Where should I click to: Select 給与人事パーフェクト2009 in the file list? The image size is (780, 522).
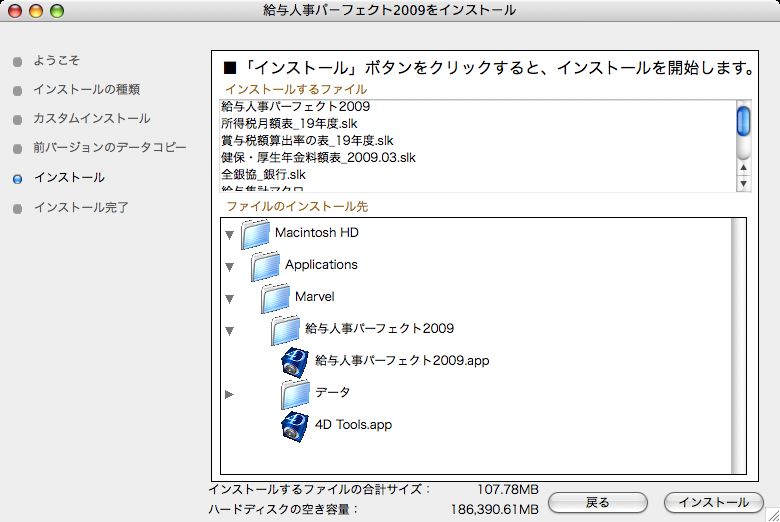pyautogui.click(x=295, y=106)
